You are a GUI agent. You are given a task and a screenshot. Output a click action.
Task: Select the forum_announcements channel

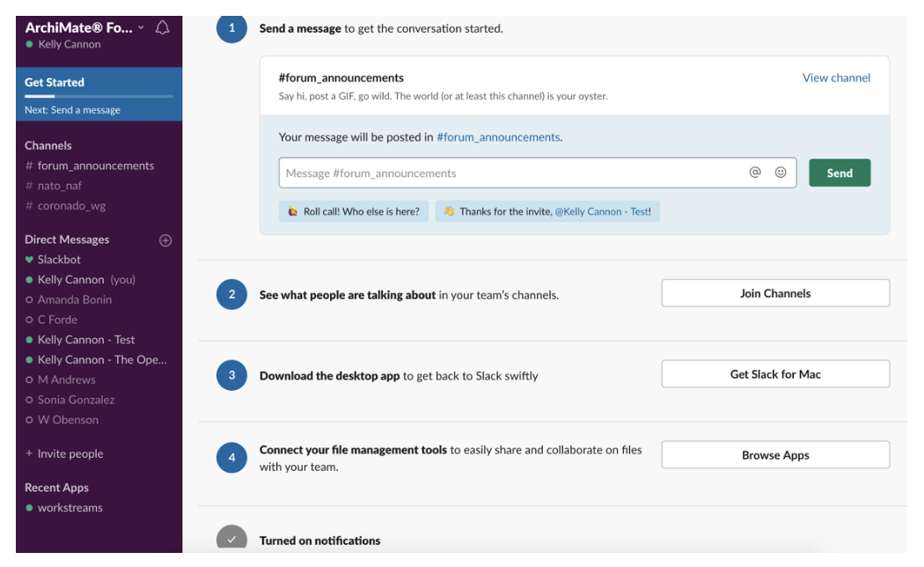tap(95, 166)
